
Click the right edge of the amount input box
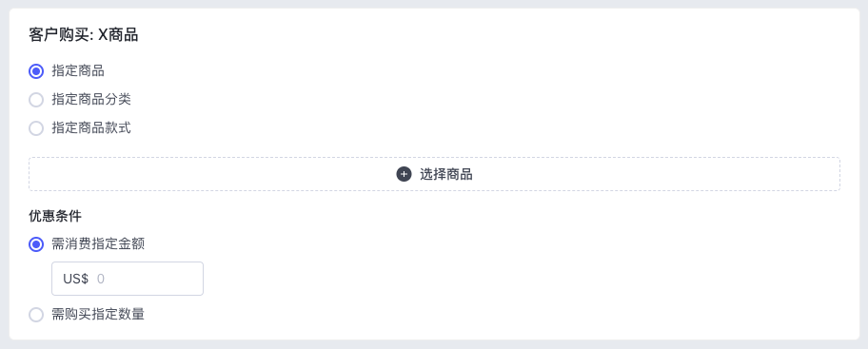199,279
